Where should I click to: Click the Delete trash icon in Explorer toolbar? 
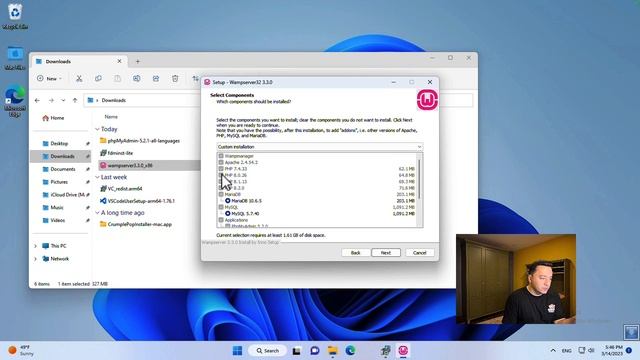[x=175, y=78]
